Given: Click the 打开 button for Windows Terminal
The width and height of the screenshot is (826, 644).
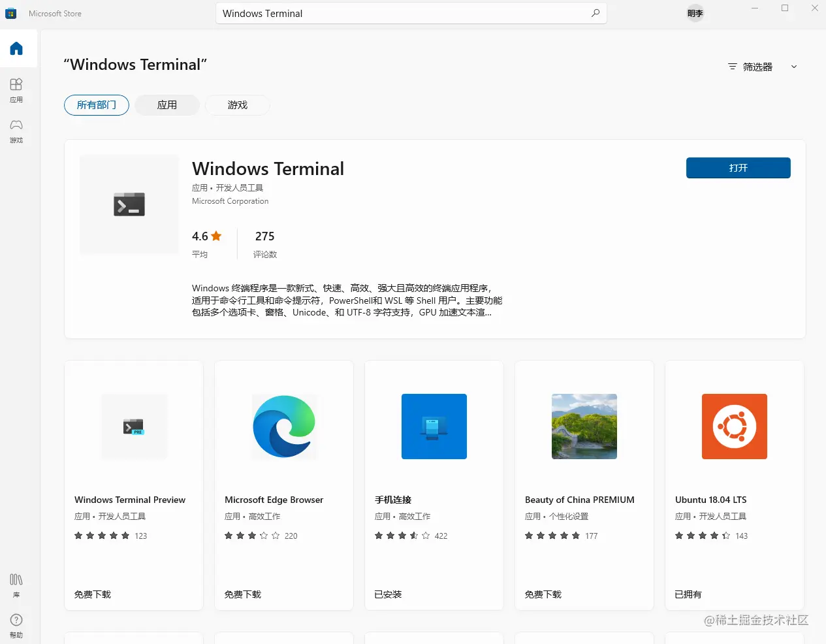Looking at the screenshot, I should click(x=739, y=168).
